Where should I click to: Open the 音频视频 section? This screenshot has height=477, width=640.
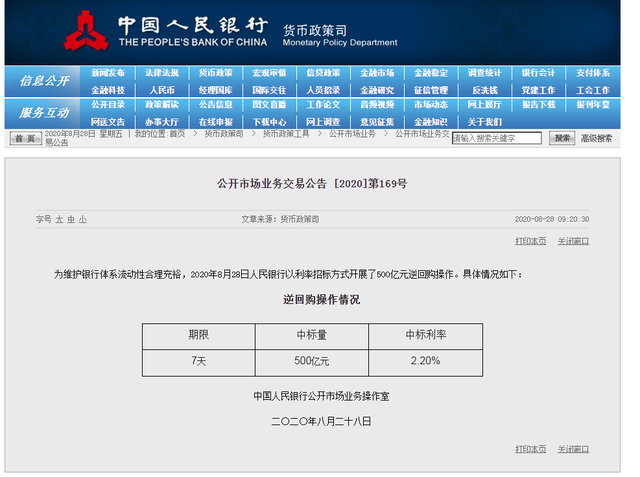coord(377,105)
